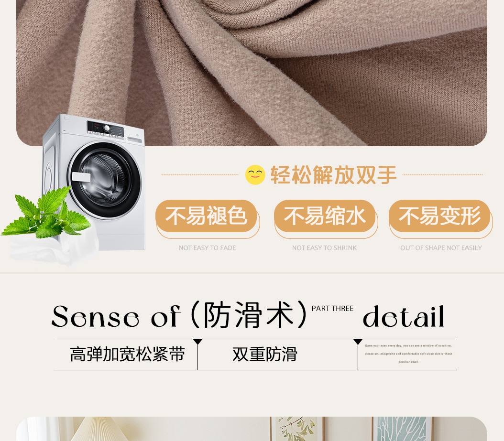
Task: Click the beige fabric close-up photo
Action: (x=252, y=73)
